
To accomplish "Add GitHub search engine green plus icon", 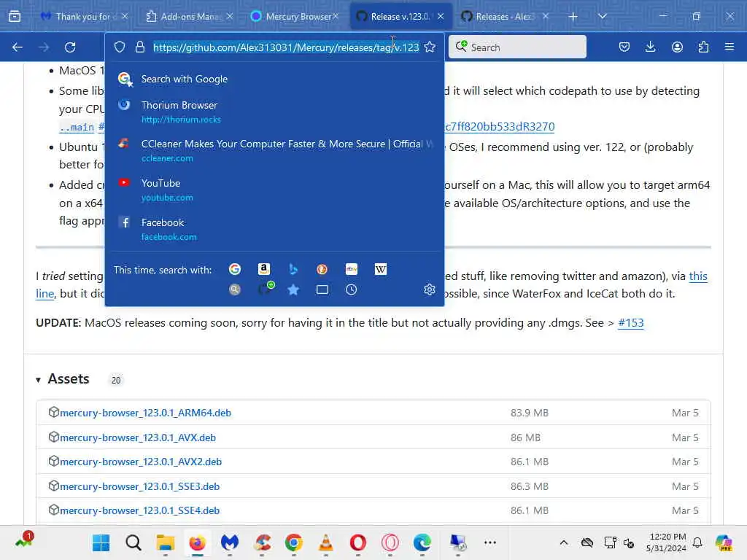I will point(266,288).
